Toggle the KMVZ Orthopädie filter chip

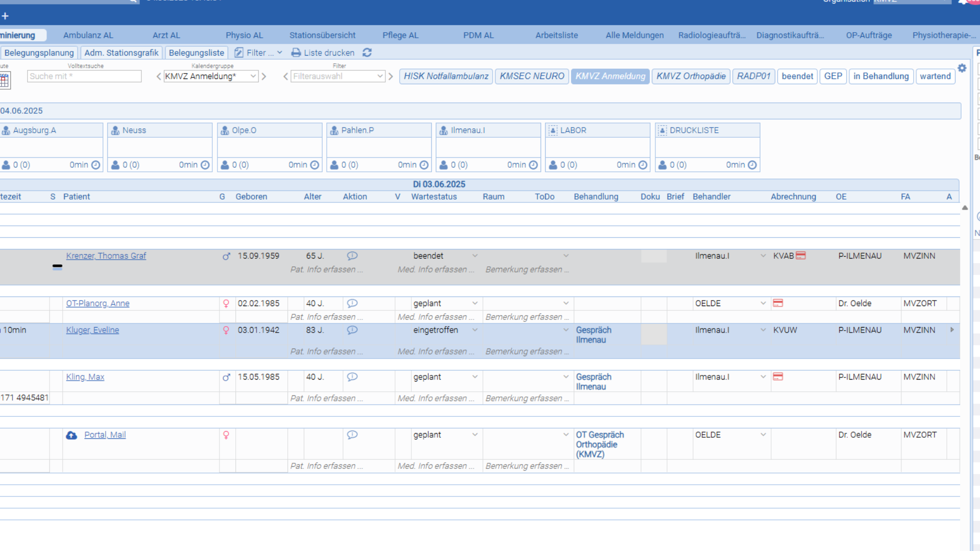[x=691, y=76]
